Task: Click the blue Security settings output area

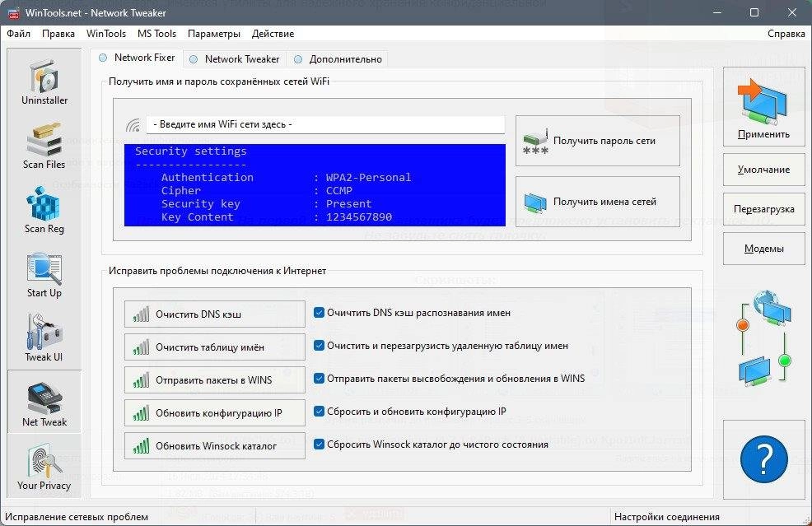Action: (315, 185)
